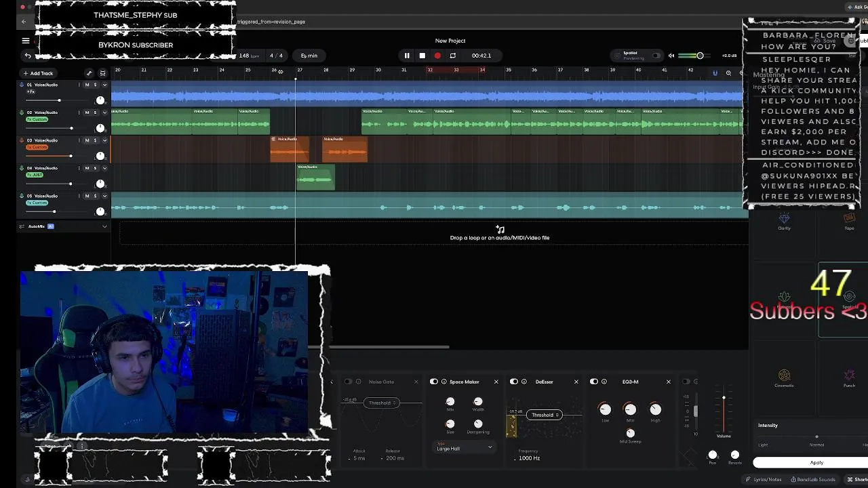Toggle the loop cycle button
868x488 pixels.
pyautogui.click(x=453, y=56)
